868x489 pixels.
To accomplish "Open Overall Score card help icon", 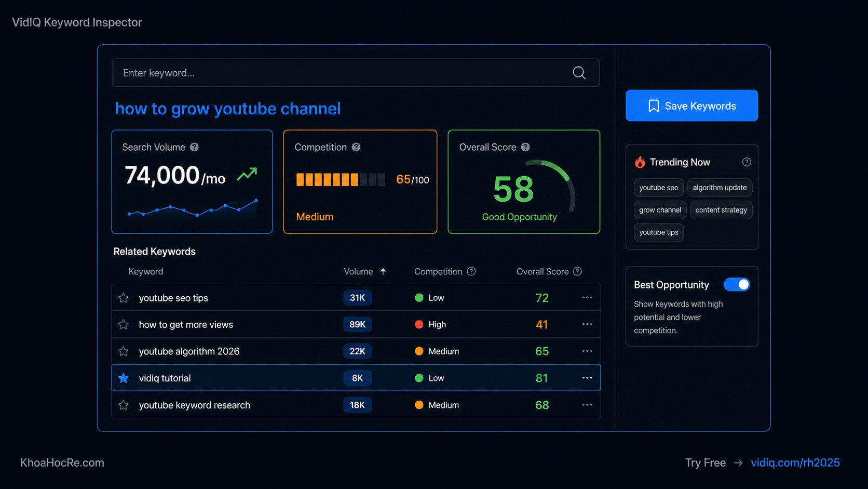I will pyautogui.click(x=525, y=147).
